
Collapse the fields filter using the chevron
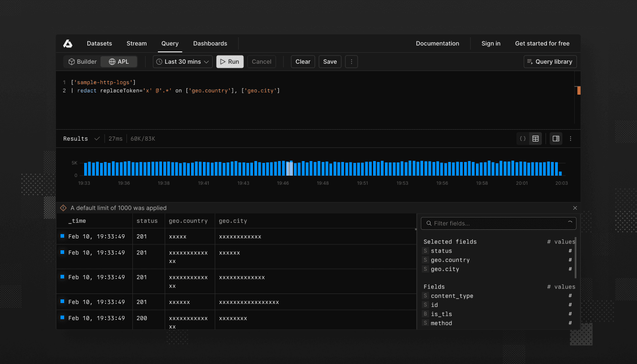[570, 223]
